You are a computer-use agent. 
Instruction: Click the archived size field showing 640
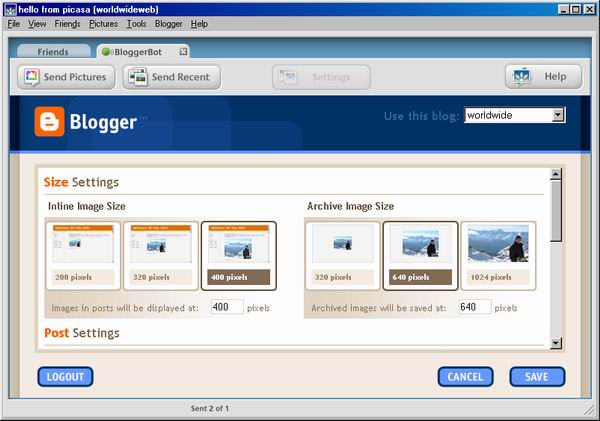474,307
